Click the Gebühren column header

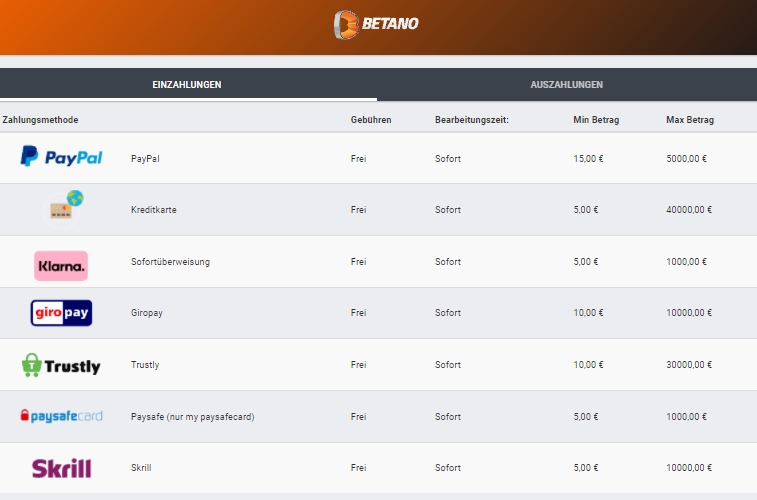coord(371,120)
